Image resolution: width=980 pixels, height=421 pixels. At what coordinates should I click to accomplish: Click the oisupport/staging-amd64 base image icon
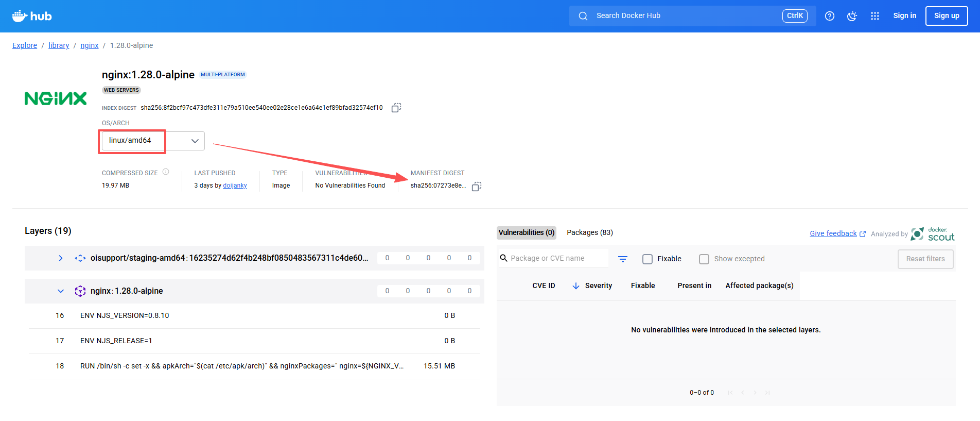80,258
